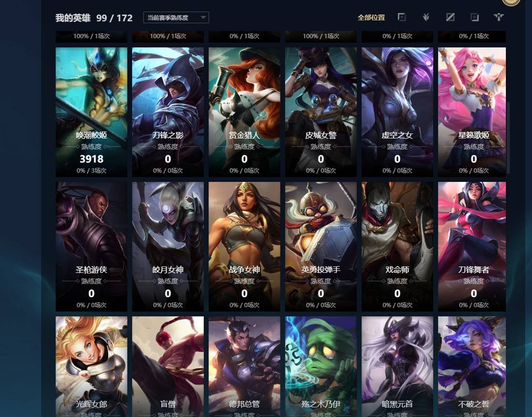Select the 戏命师 champion portrait

point(397,247)
